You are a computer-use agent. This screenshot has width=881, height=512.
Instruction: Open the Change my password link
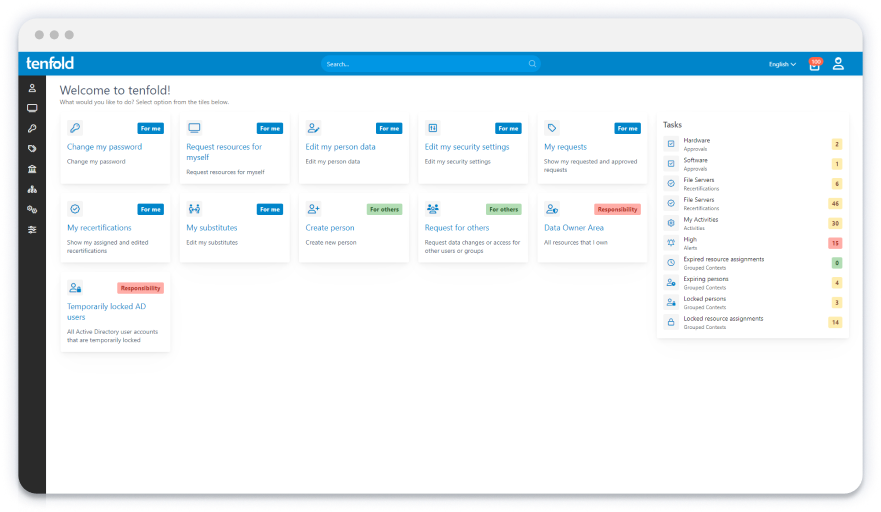coord(105,147)
